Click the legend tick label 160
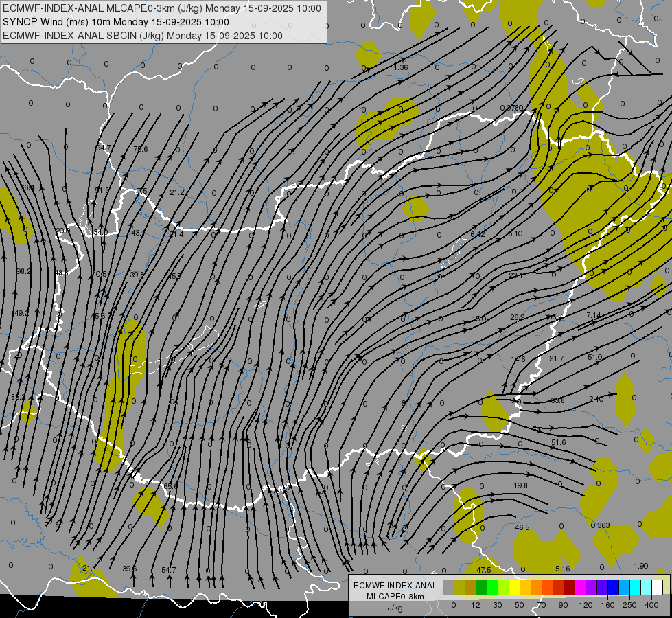Viewport: 672px width, 618px height. tap(607, 605)
